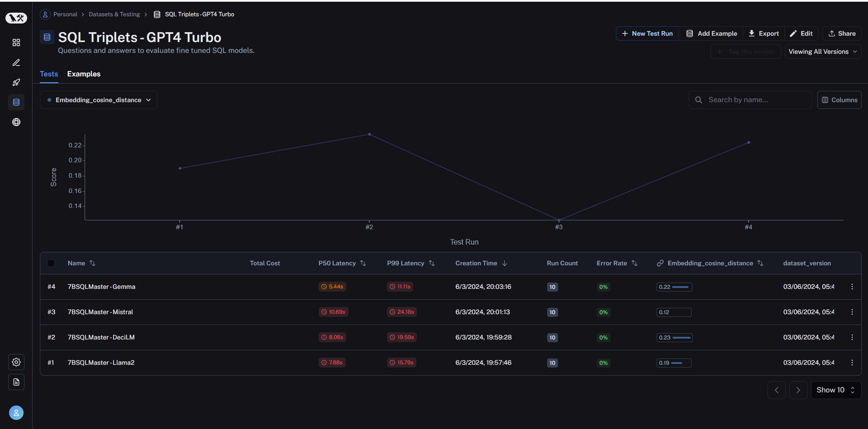The height and width of the screenshot is (429, 868).
Task: Open the dashboard grid icon in sidebar
Action: point(16,42)
